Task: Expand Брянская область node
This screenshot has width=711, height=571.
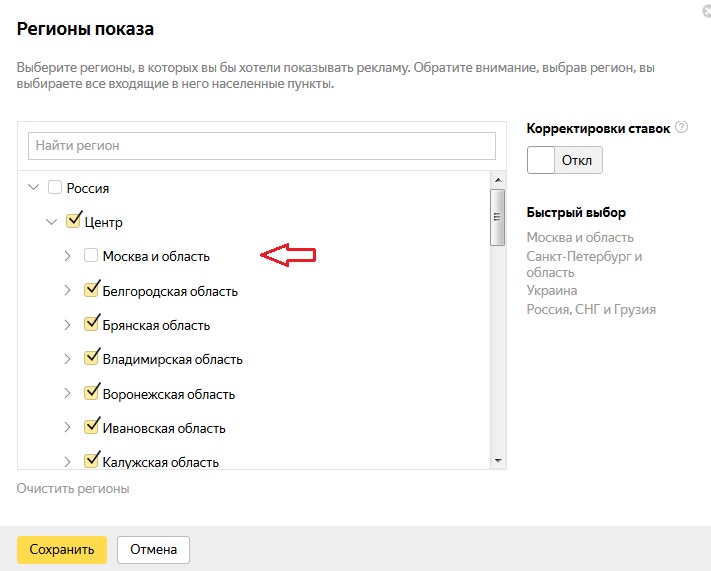Action: [x=67, y=325]
